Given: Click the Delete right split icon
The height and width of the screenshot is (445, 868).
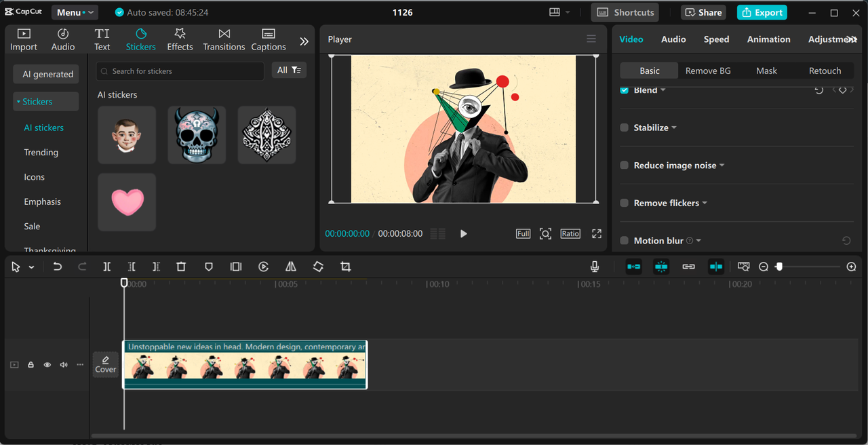Looking at the screenshot, I should (156, 267).
